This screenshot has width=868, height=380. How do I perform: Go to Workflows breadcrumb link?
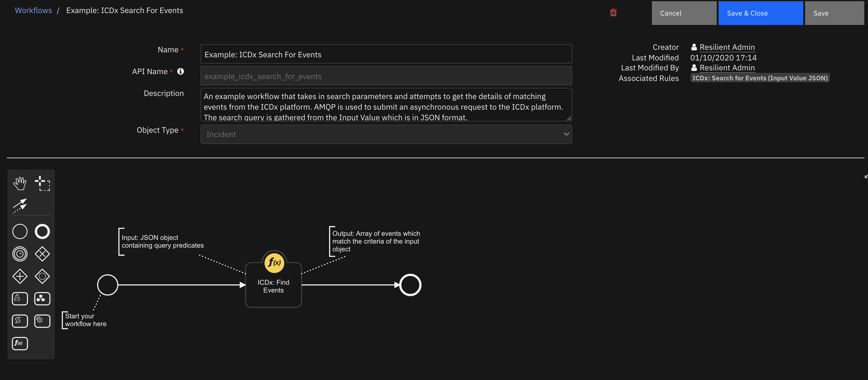(33, 11)
